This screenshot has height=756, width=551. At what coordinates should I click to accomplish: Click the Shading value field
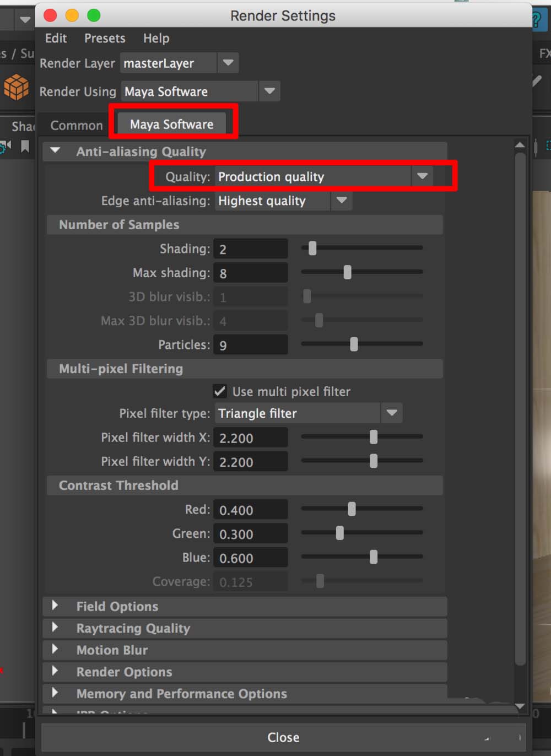click(x=251, y=249)
